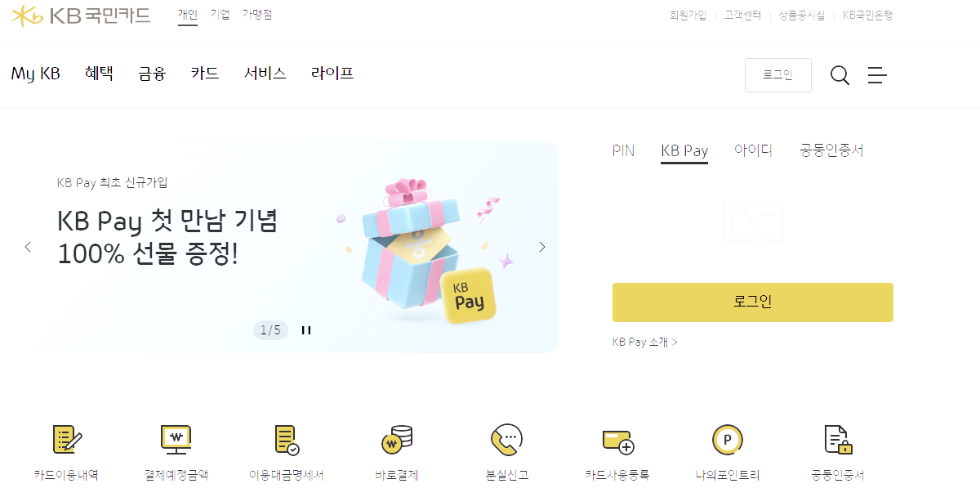Click the 공동인증서 certificate lock icon
980x497 pixels.
coord(838,440)
